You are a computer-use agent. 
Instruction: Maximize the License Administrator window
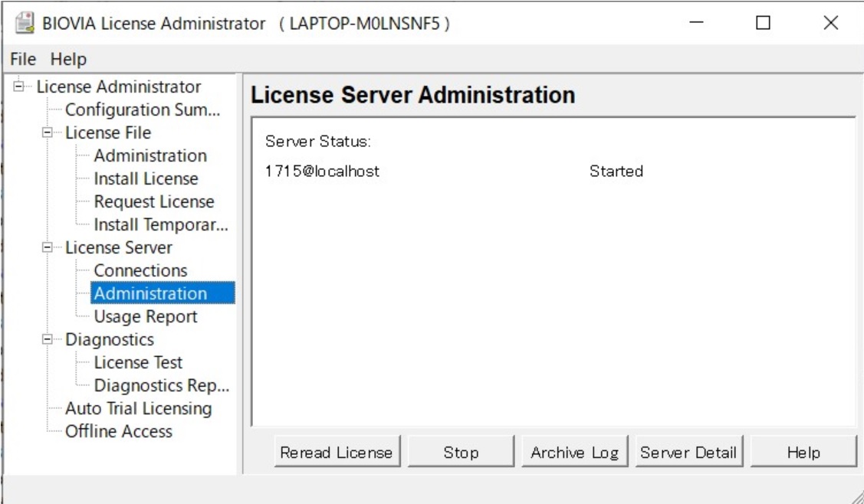763,23
